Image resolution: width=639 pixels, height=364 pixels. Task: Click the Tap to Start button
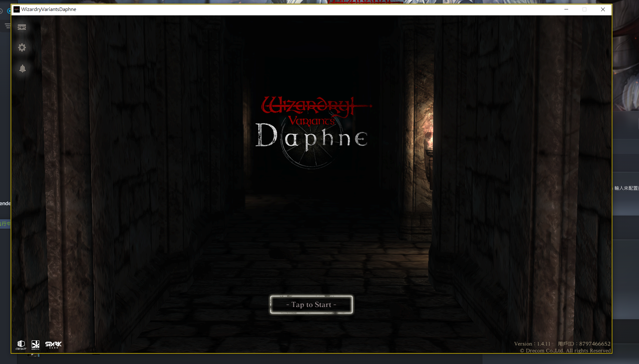[x=311, y=304]
